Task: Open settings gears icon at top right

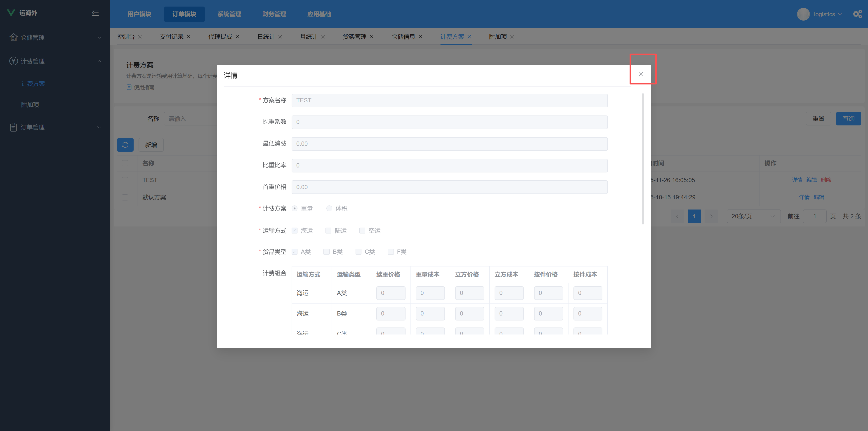Action: click(857, 14)
